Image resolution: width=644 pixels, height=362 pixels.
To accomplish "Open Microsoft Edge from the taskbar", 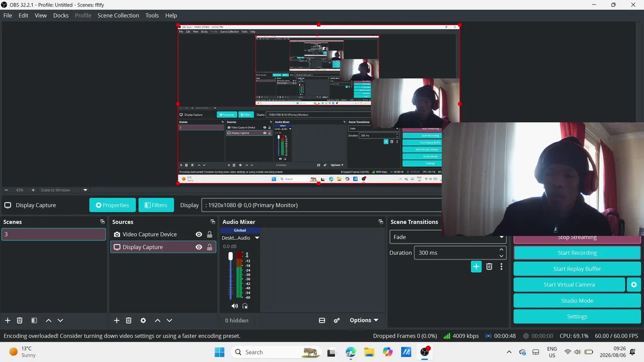I will [351, 352].
